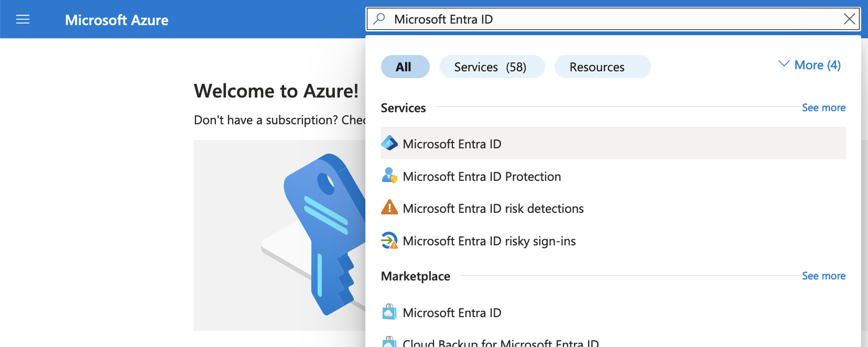The image size is (868, 347).
Task: Click See more next to Marketplace
Action: [x=824, y=276]
